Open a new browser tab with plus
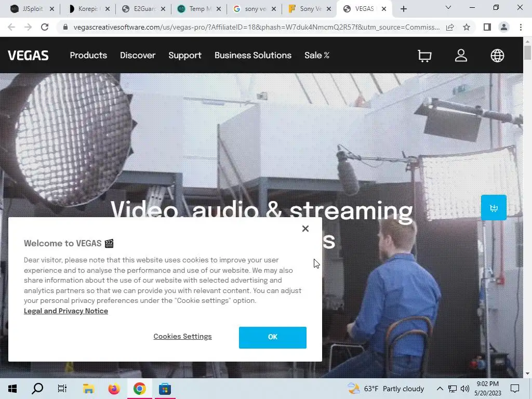 click(403, 9)
